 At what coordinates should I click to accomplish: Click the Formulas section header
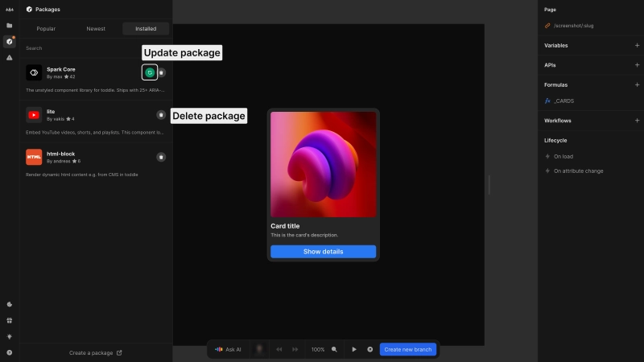[555, 85]
